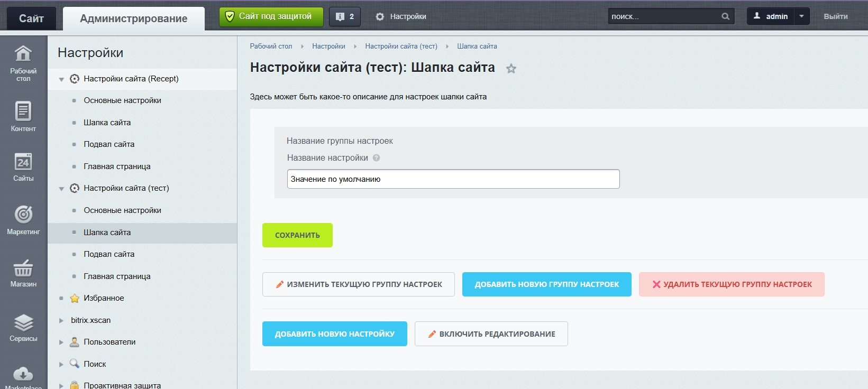868x389 pixels.
Task: Click the Значение по умолчанию input field
Action: pyautogui.click(x=453, y=179)
